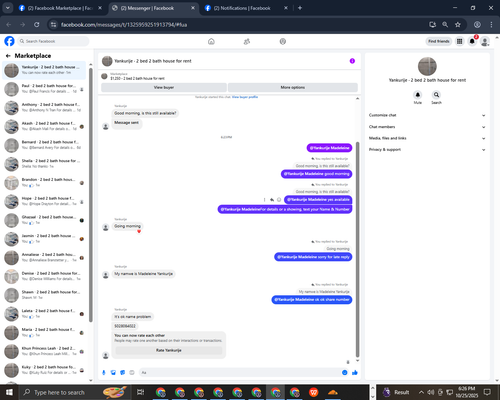This screenshot has height=400, width=500.
Task: Open the Facebook menu grid icon
Action: [459, 41]
